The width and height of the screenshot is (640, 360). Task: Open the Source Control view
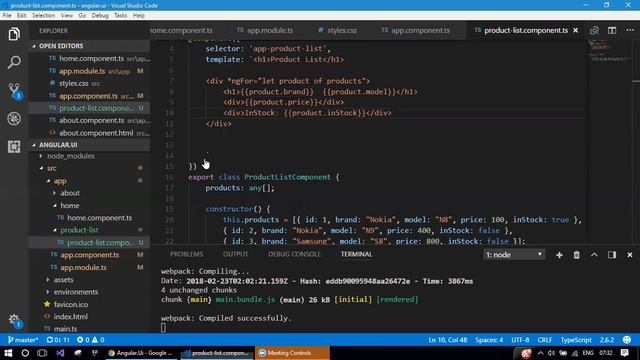pyautogui.click(x=14, y=91)
